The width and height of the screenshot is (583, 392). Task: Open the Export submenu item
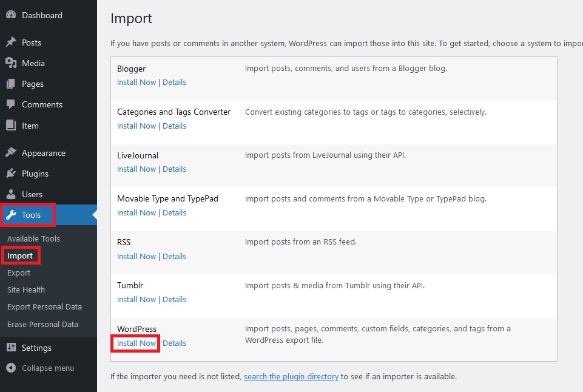tap(19, 273)
